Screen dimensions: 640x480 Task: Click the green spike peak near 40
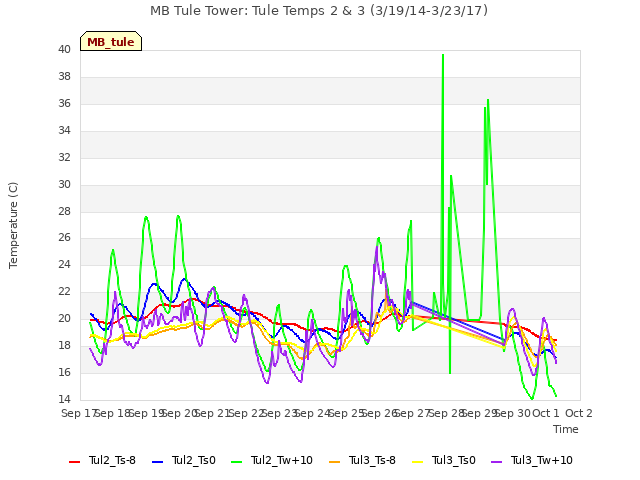pyautogui.click(x=443, y=55)
